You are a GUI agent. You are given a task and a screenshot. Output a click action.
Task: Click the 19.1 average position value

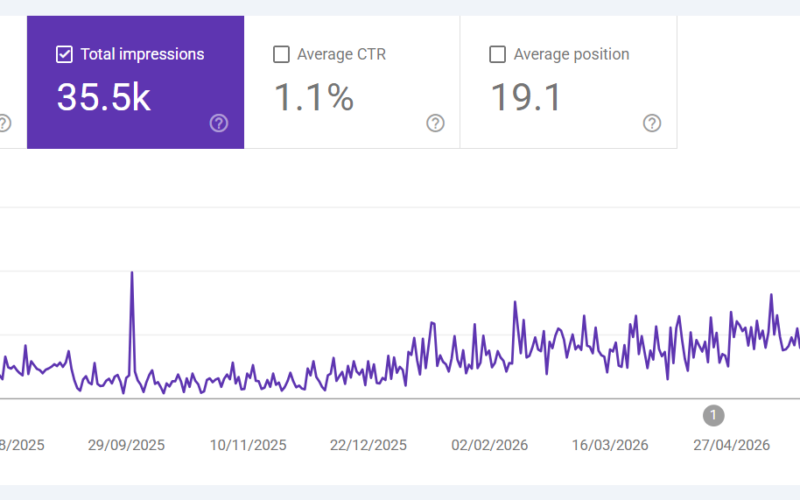click(526, 97)
